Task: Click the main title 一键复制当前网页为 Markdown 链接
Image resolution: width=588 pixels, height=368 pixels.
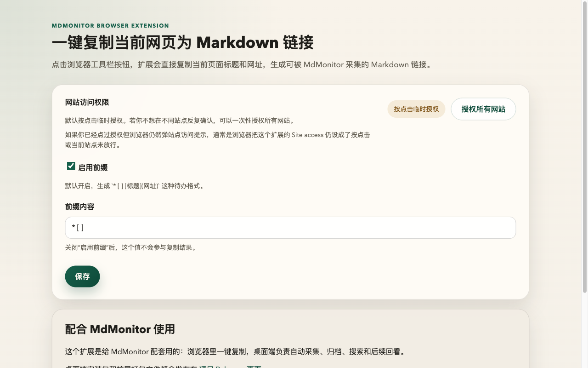Action: coord(183,43)
